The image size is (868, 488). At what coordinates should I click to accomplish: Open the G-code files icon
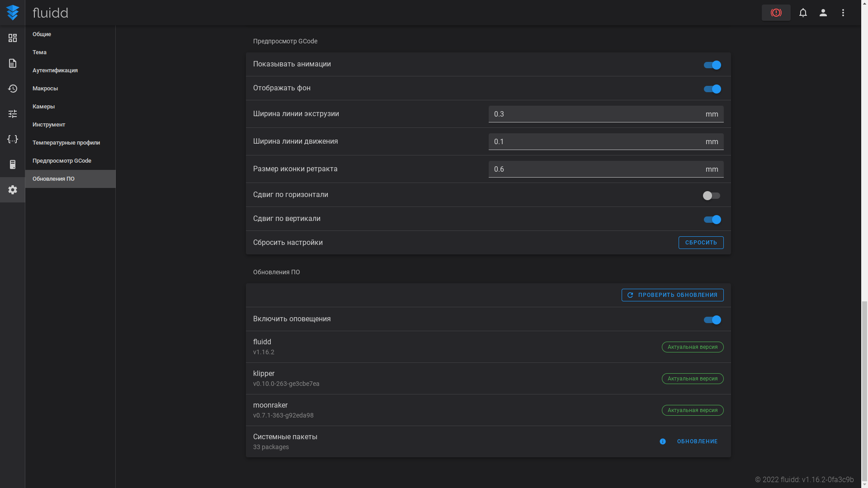(x=13, y=63)
